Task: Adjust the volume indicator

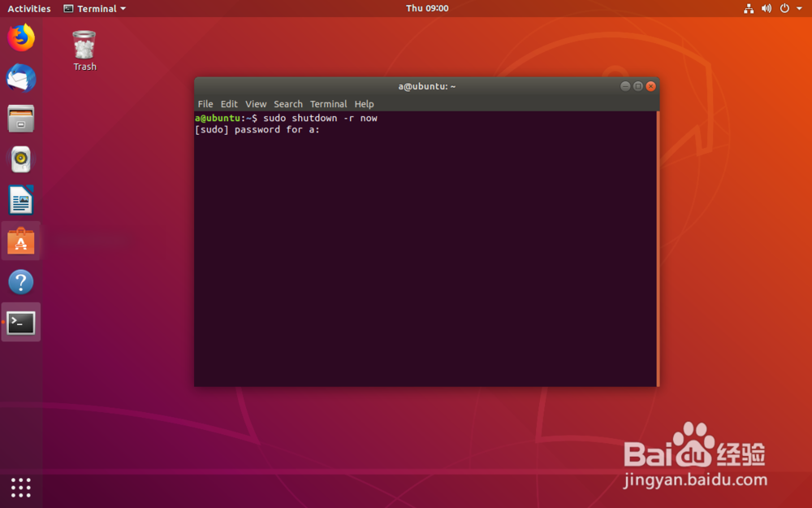Action: (x=766, y=8)
